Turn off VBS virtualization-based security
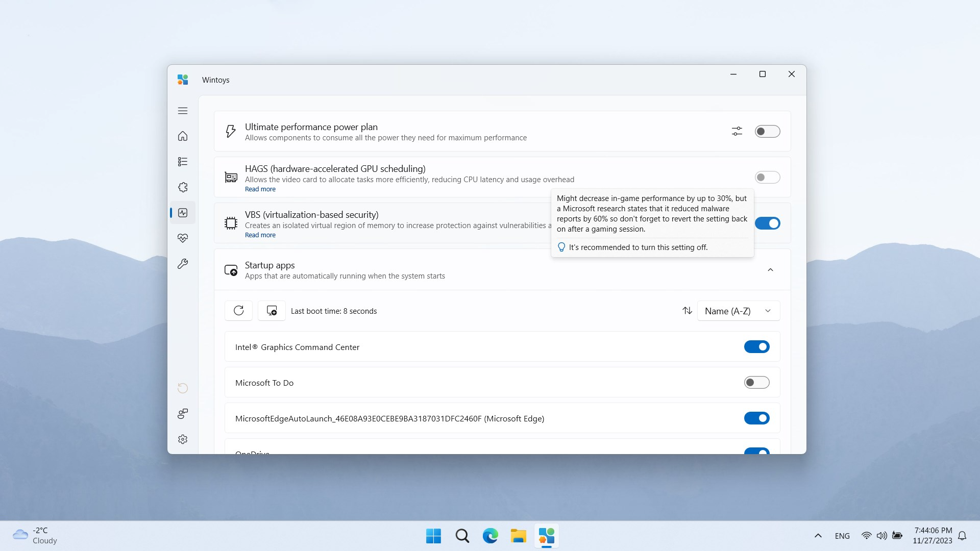 pyautogui.click(x=767, y=223)
